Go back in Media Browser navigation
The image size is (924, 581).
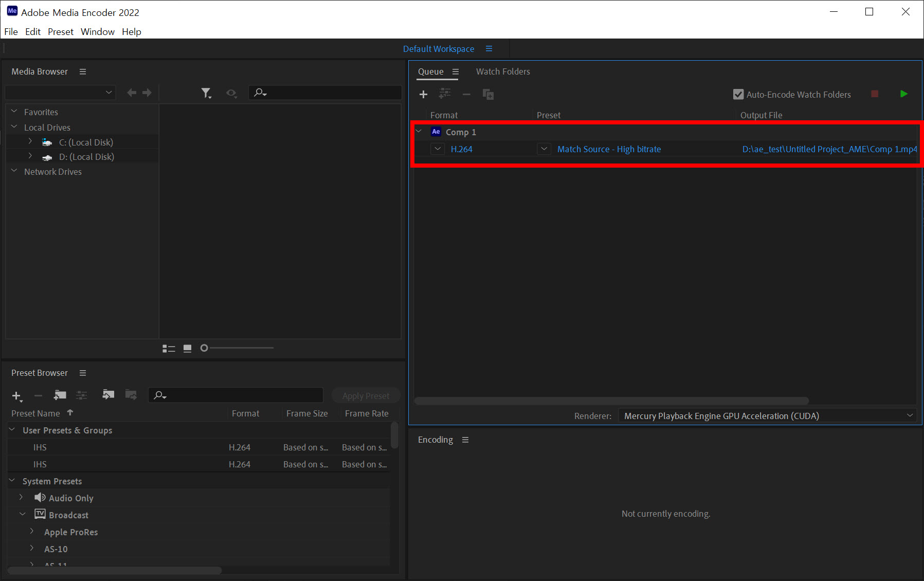132,93
